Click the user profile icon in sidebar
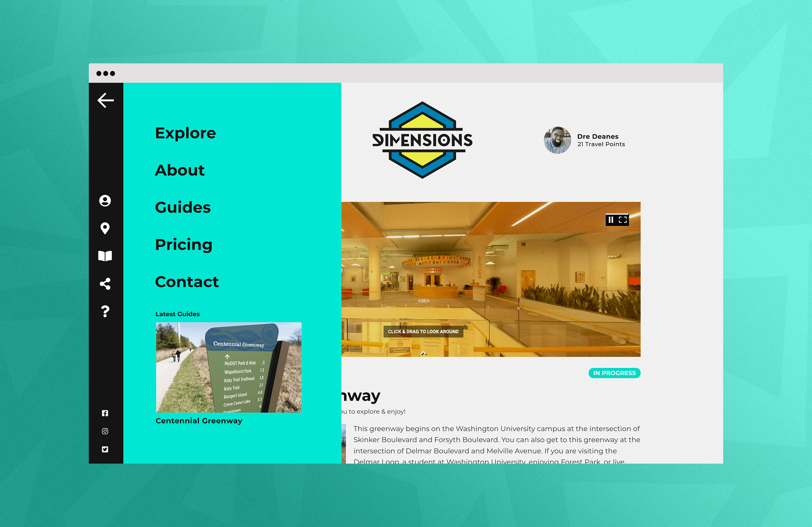The image size is (812, 527). (105, 201)
